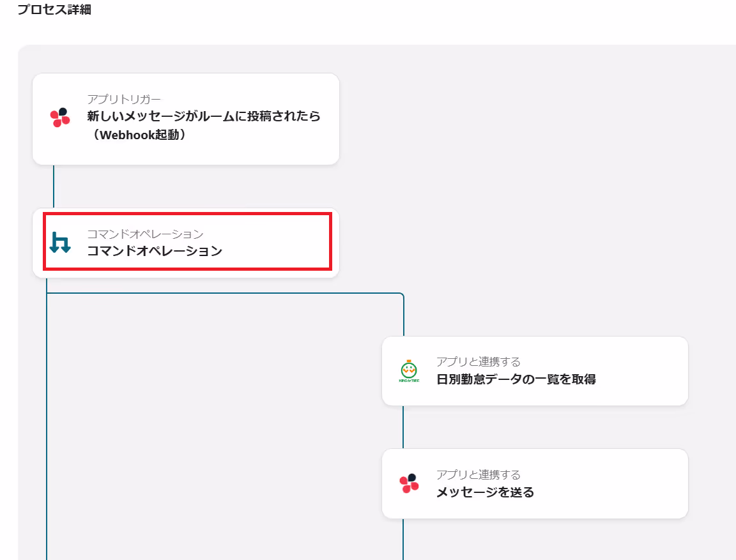Click the Chatwork icon in メッセージを送る card
Screen dimensions: 736x560
[410, 483]
